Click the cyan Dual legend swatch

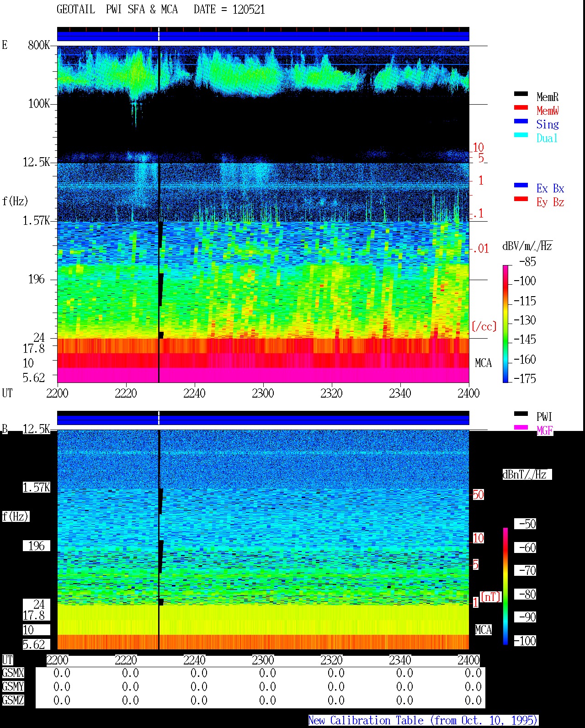point(521,135)
